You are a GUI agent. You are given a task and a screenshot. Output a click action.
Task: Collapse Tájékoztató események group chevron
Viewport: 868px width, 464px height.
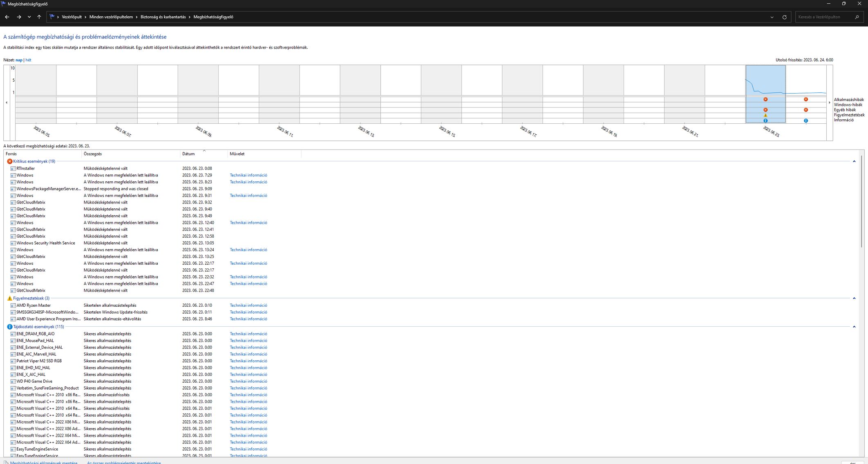[854, 327]
